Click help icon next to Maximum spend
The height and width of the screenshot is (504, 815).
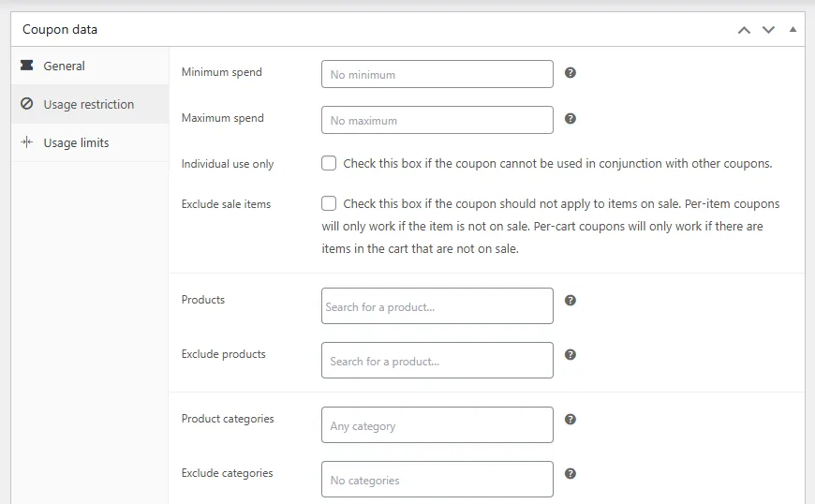[570, 118]
